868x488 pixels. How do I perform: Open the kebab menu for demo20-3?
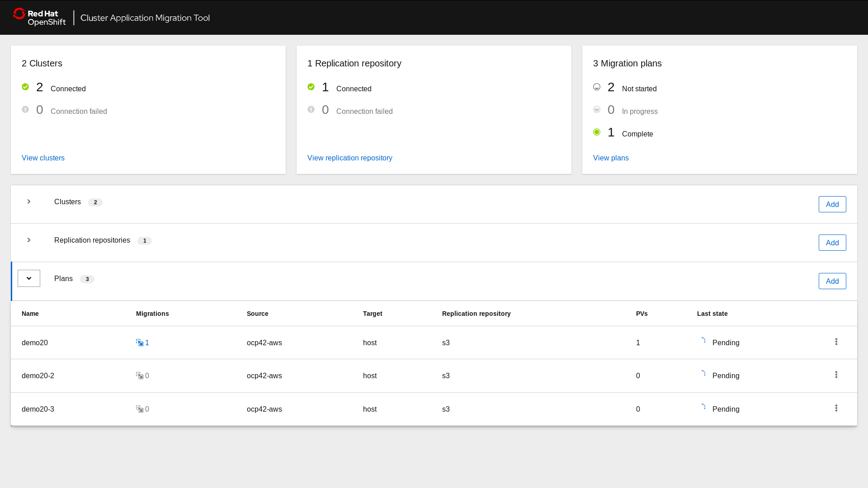(x=837, y=408)
